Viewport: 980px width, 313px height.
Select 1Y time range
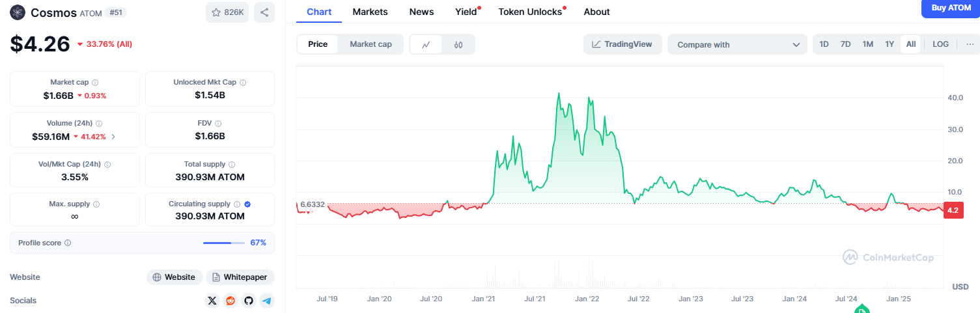(x=889, y=44)
